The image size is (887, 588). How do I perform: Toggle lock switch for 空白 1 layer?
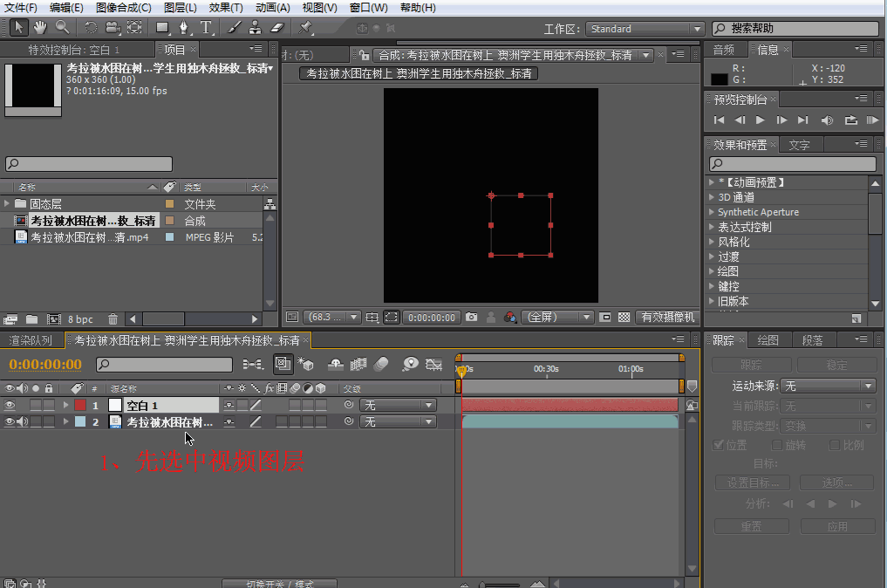pos(49,405)
